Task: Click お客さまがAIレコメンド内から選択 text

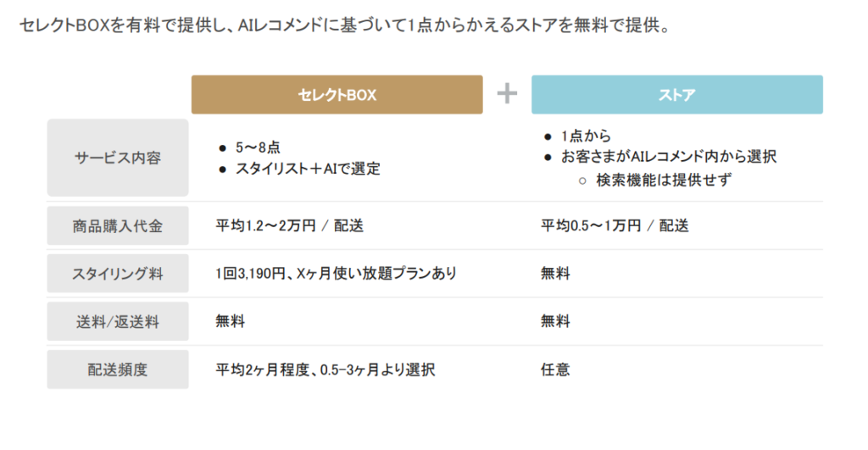Action: [x=668, y=157]
